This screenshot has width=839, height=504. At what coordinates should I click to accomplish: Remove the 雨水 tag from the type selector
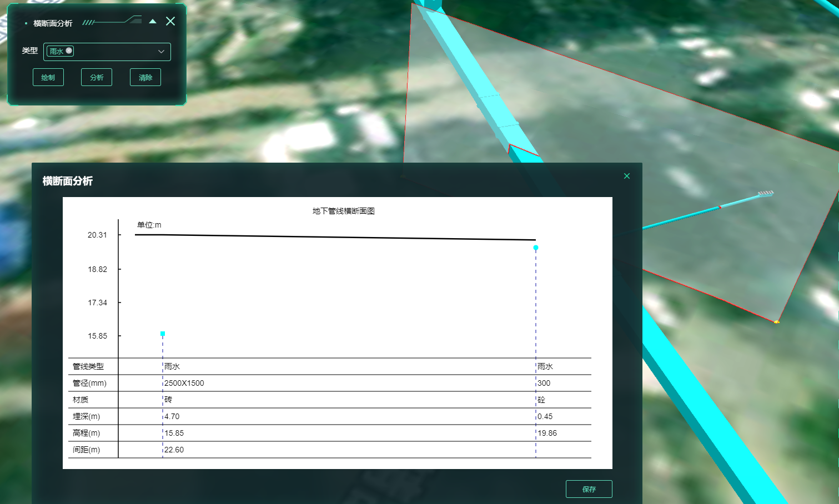pos(69,51)
